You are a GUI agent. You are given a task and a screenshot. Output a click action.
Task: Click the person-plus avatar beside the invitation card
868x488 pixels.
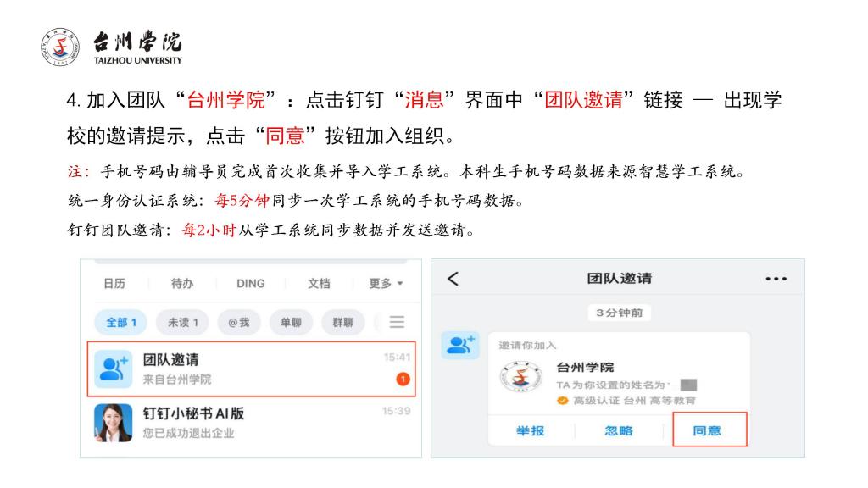coord(460,346)
